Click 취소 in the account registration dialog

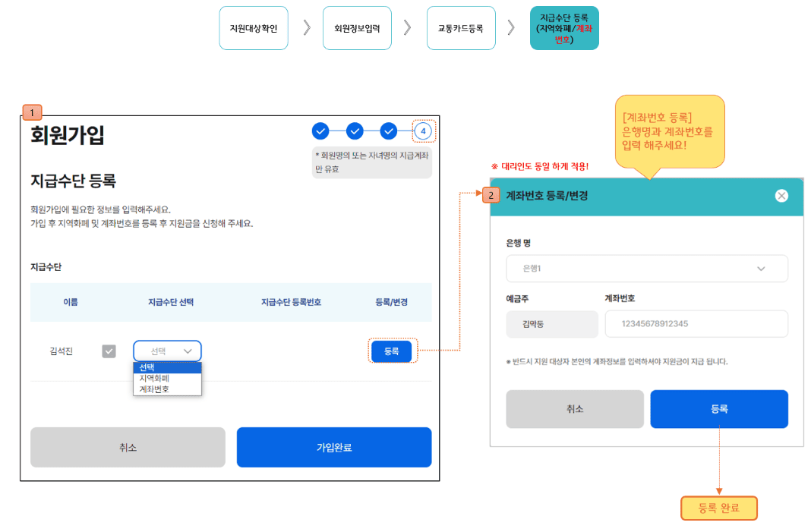point(575,409)
